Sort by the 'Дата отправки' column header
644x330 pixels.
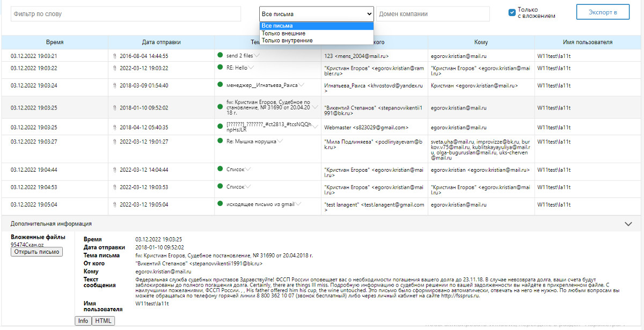[x=161, y=42]
